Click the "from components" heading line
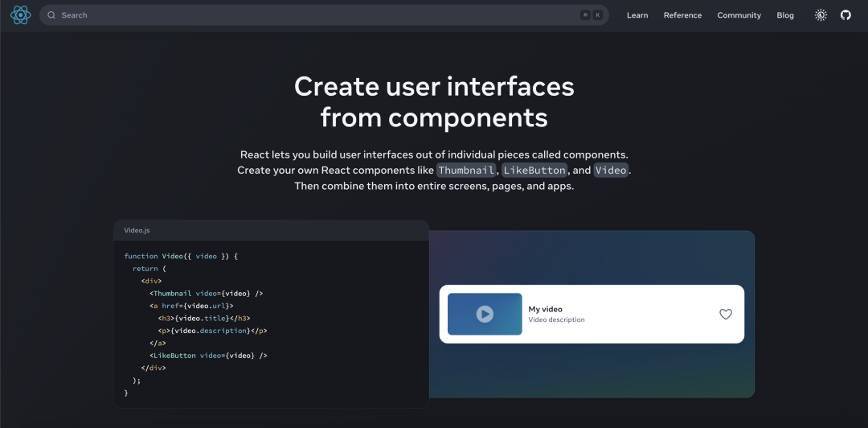Image resolution: width=868 pixels, height=428 pixels. tap(434, 117)
